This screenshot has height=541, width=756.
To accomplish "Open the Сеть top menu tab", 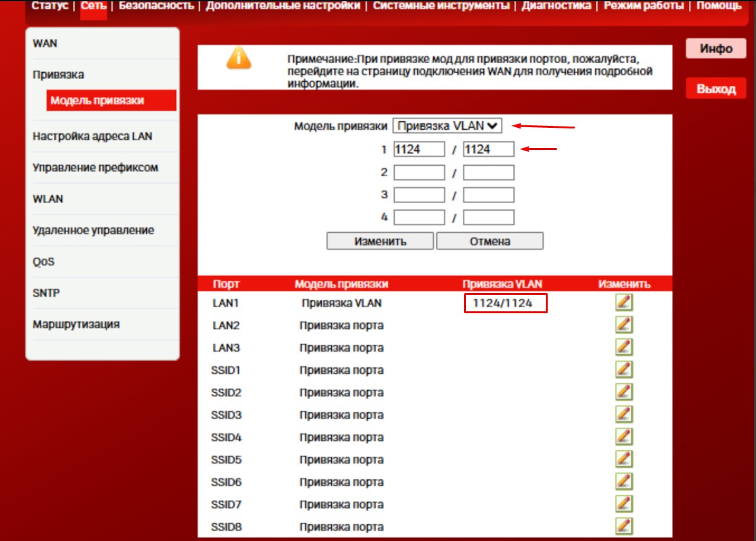I will tap(93, 6).
